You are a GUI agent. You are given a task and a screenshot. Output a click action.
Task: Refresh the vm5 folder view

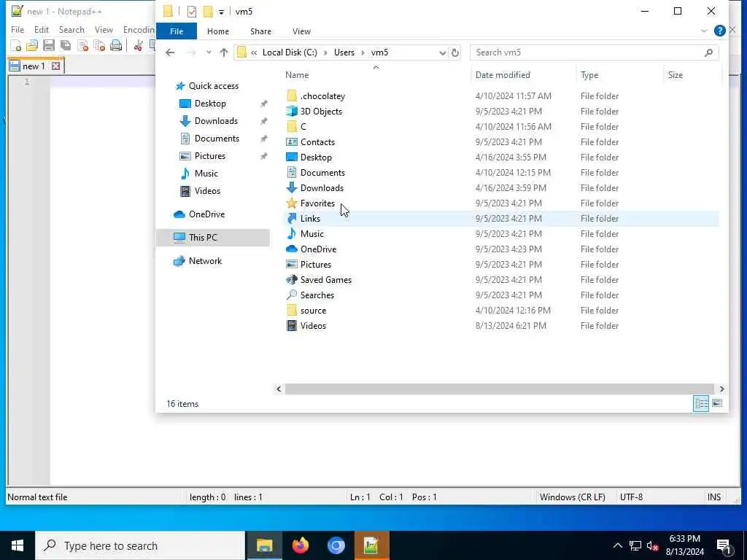[x=455, y=52]
